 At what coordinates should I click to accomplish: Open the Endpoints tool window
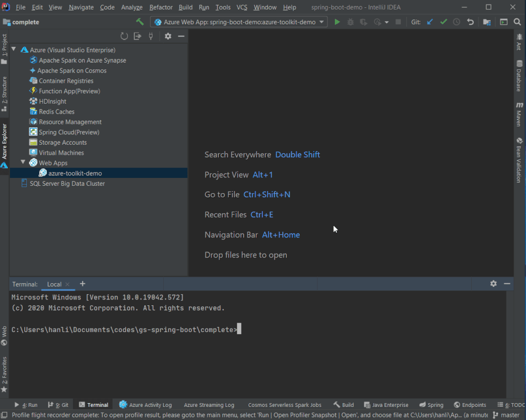(470, 405)
